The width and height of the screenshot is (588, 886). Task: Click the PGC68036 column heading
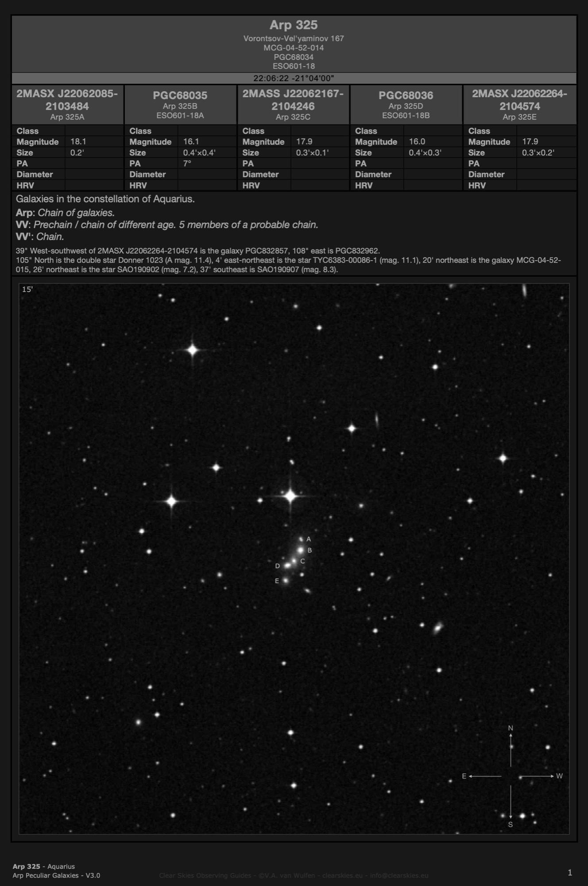tap(406, 95)
